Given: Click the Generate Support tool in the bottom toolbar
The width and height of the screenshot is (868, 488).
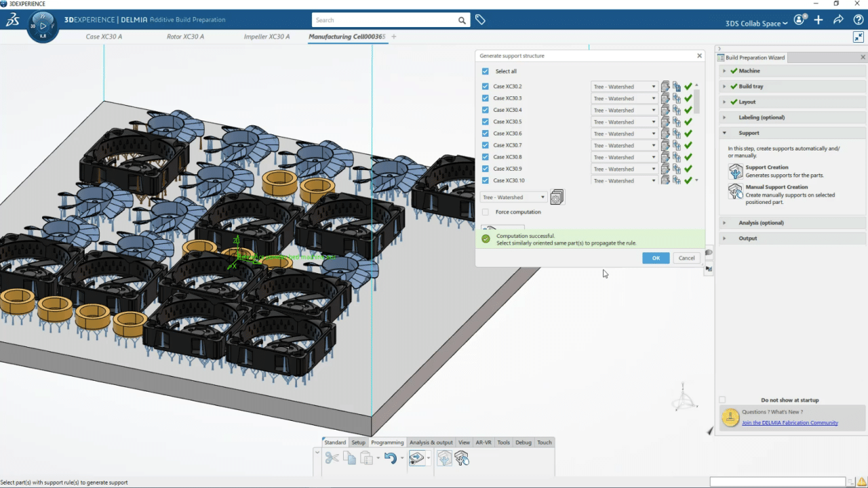Looking at the screenshot, I should [444, 458].
